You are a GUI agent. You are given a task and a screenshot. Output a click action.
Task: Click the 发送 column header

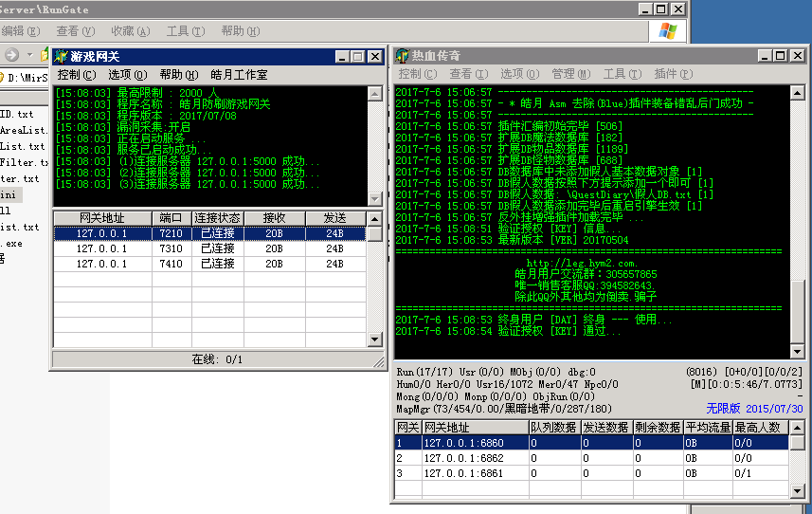point(335,218)
